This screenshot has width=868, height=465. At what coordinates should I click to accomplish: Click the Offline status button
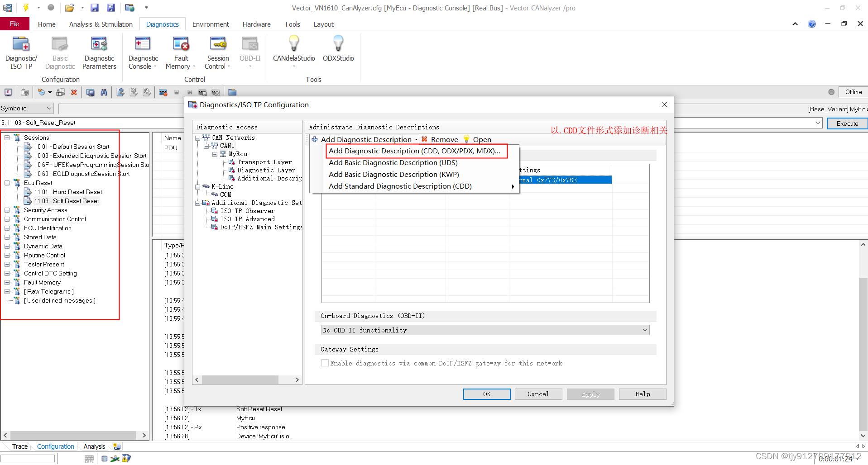pos(853,92)
